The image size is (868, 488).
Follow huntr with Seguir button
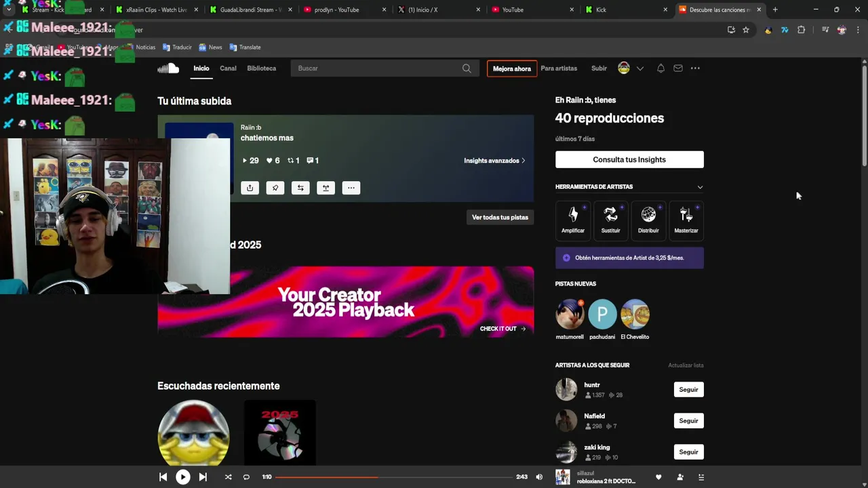point(688,390)
